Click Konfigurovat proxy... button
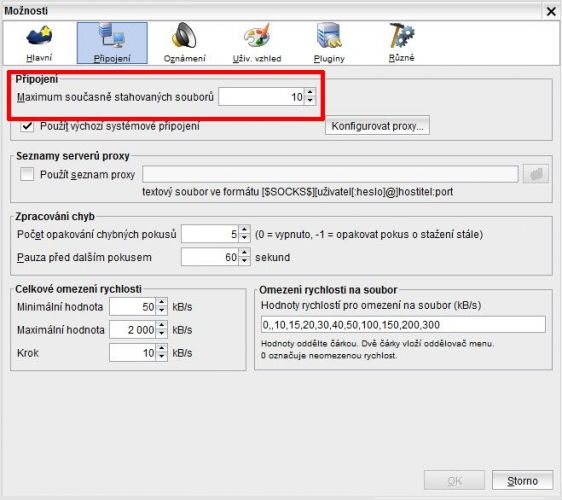Screen dimensions: 562x500 pos(377,126)
